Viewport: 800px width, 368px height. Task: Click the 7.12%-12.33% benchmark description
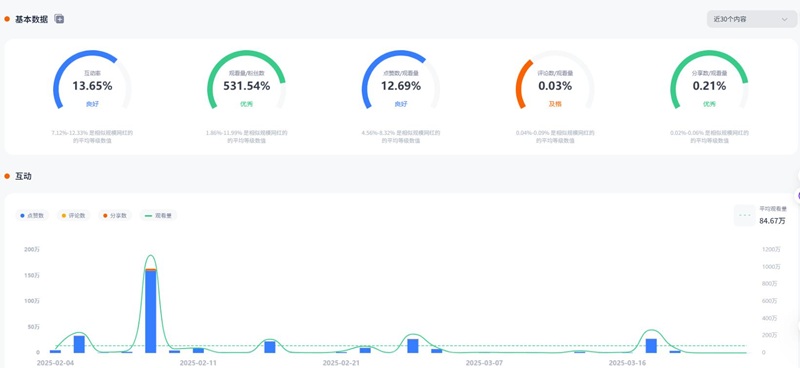coord(92,136)
